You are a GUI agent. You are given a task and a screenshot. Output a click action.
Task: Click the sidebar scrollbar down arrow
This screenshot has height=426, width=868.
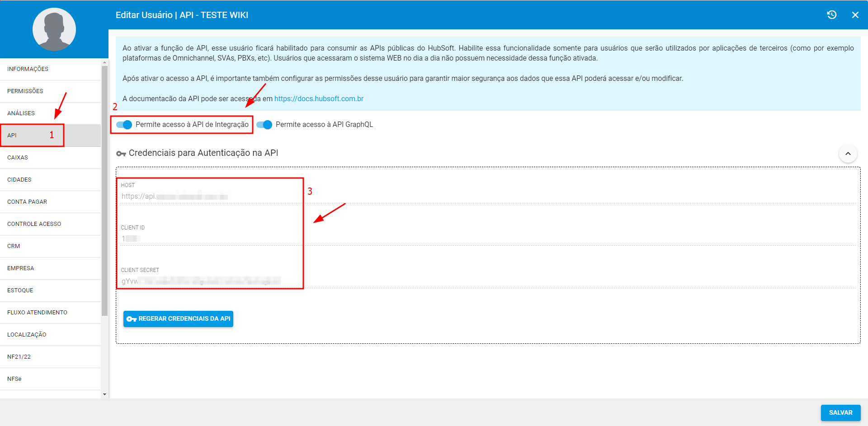point(105,394)
